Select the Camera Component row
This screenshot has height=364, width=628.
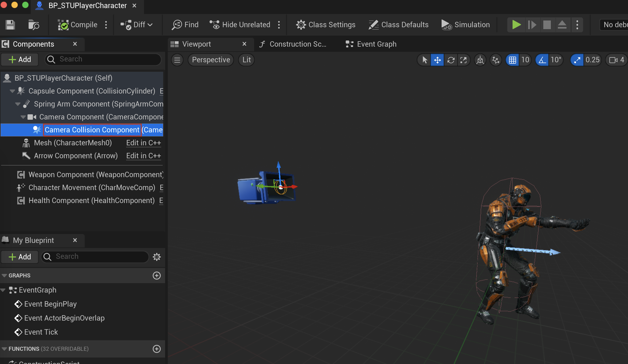82,117
